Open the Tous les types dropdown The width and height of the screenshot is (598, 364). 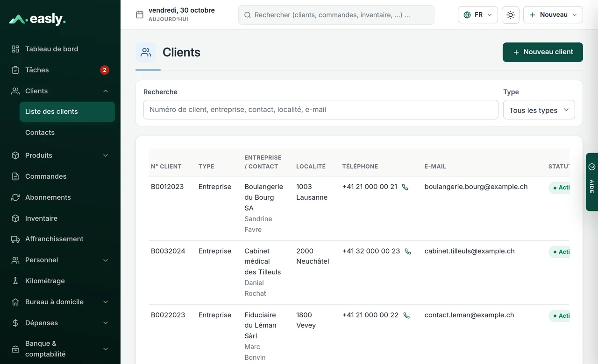tap(539, 110)
